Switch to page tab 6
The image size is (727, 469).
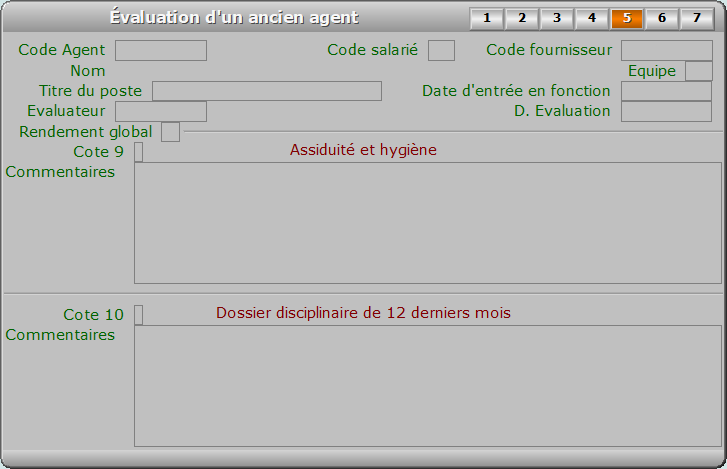[662, 18]
